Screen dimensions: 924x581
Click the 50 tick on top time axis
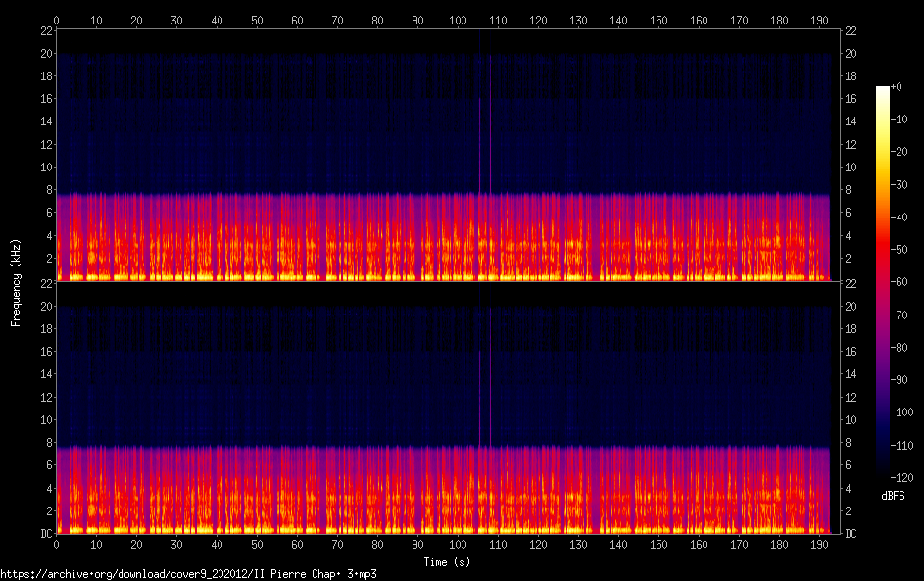point(257,20)
